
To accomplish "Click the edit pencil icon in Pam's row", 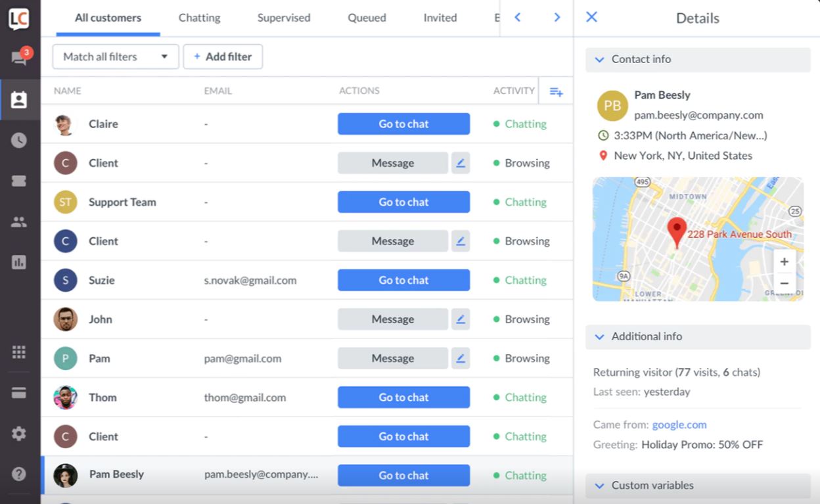I will click(461, 358).
